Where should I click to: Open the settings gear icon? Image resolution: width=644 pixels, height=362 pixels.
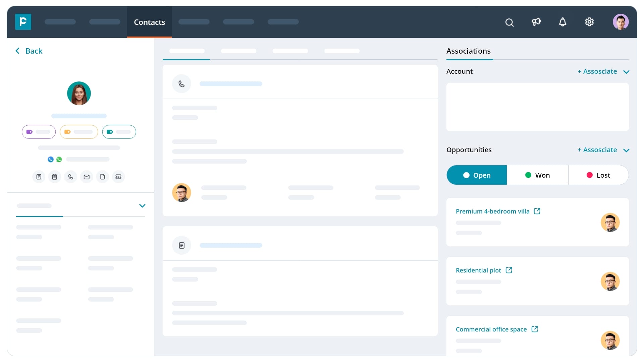coord(589,22)
